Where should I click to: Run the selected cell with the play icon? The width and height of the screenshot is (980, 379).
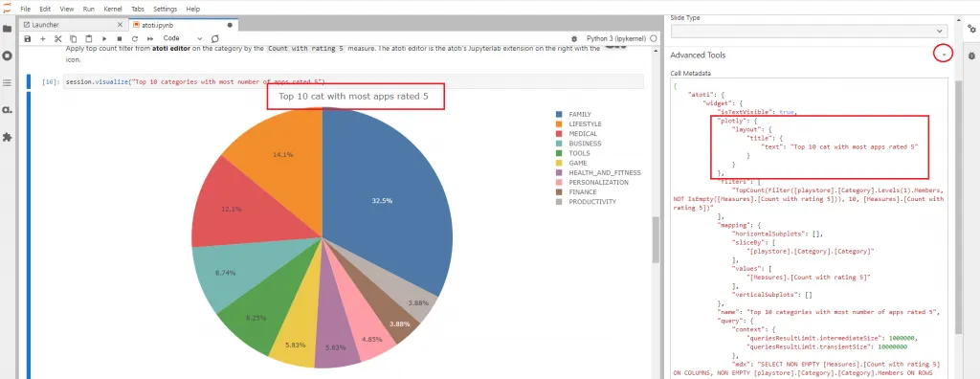tap(103, 39)
